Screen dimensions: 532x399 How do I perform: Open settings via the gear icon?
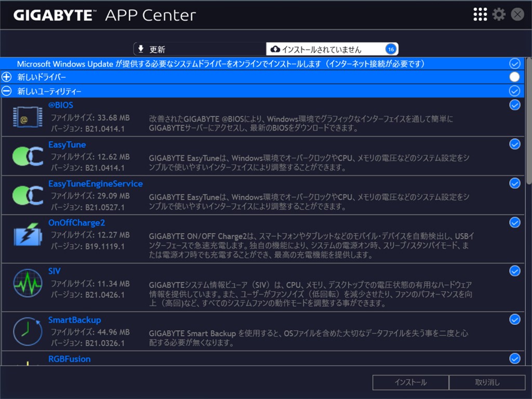(499, 15)
